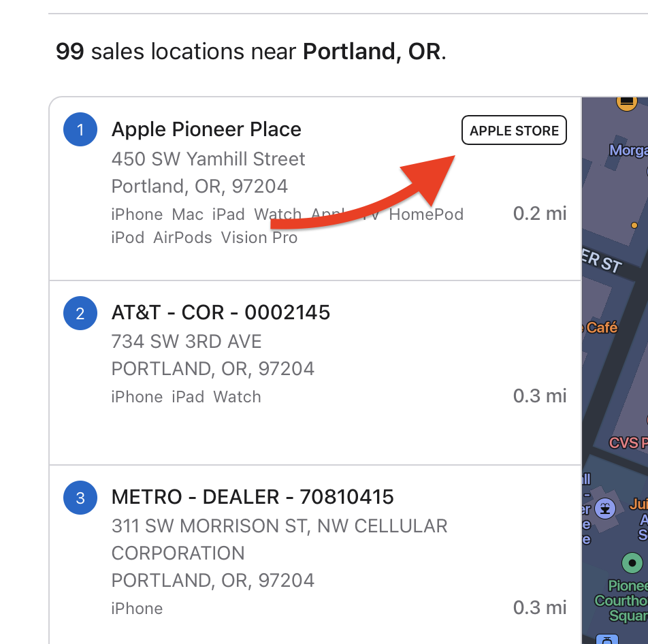Click the APPLE STORE badge
The width and height of the screenshot is (648, 644).
click(x=514, y=130)
